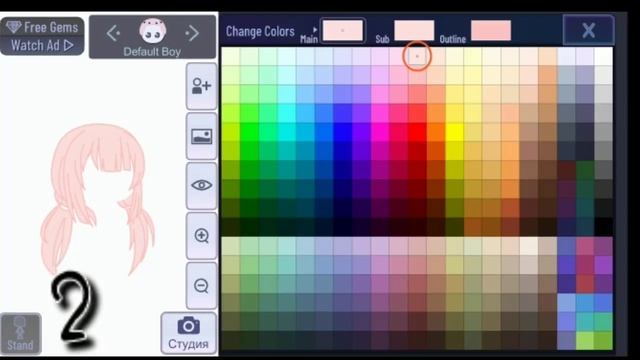640x360 pixels.
Task: Click the Default Boy name label
Action: 152,52
